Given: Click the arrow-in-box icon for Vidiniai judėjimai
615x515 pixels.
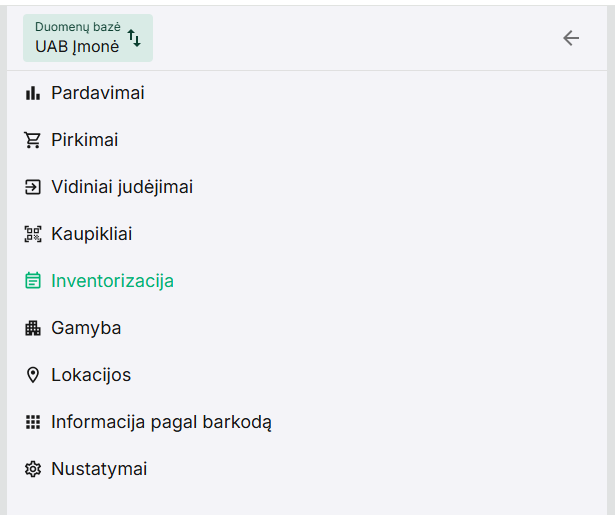Looking at the screenshot, I should pyautogui.click(x=32, y=188).
